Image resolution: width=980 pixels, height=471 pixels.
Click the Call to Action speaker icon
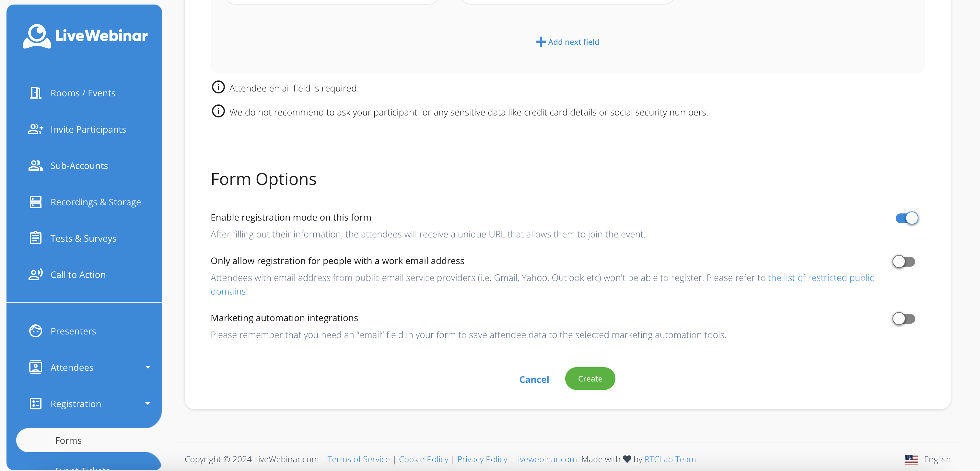35,274
